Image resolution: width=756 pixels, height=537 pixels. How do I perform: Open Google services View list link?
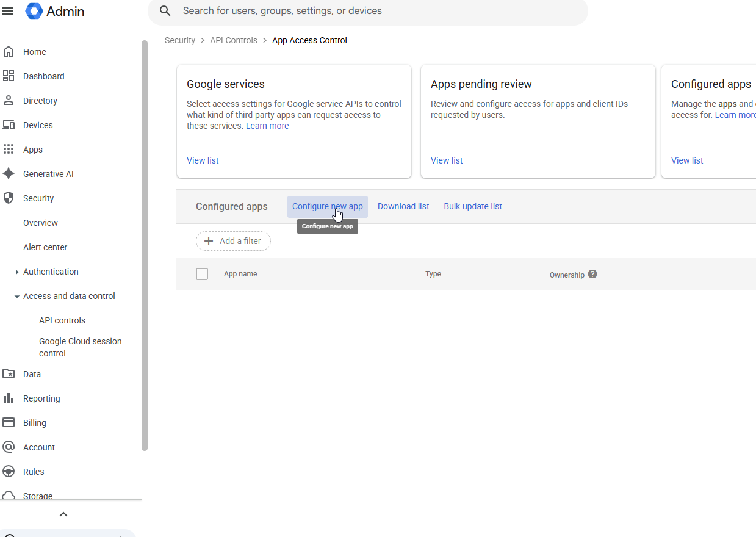click(x=203, y=160)
